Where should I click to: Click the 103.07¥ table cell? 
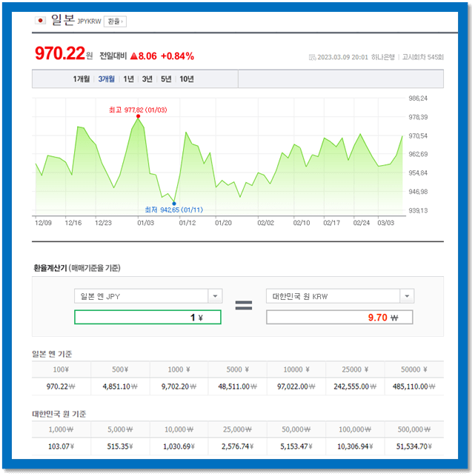pos(61,446)
